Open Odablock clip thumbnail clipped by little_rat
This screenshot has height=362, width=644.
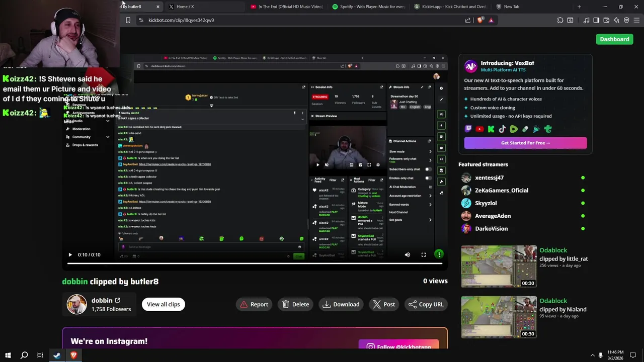point(499,266)
